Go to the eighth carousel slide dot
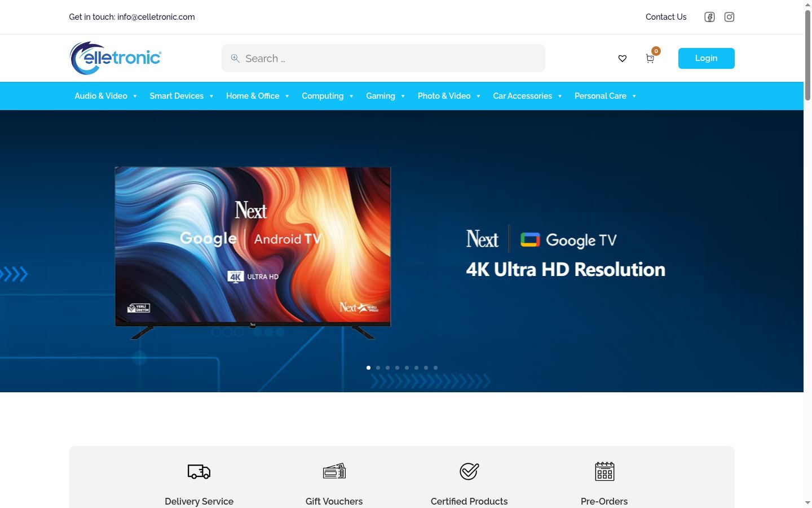 pos(436,367)
